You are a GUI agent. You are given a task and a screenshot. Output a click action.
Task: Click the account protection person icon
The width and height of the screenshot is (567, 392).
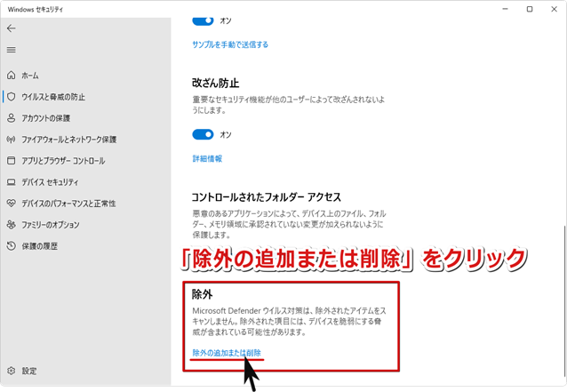coord(12,118)
